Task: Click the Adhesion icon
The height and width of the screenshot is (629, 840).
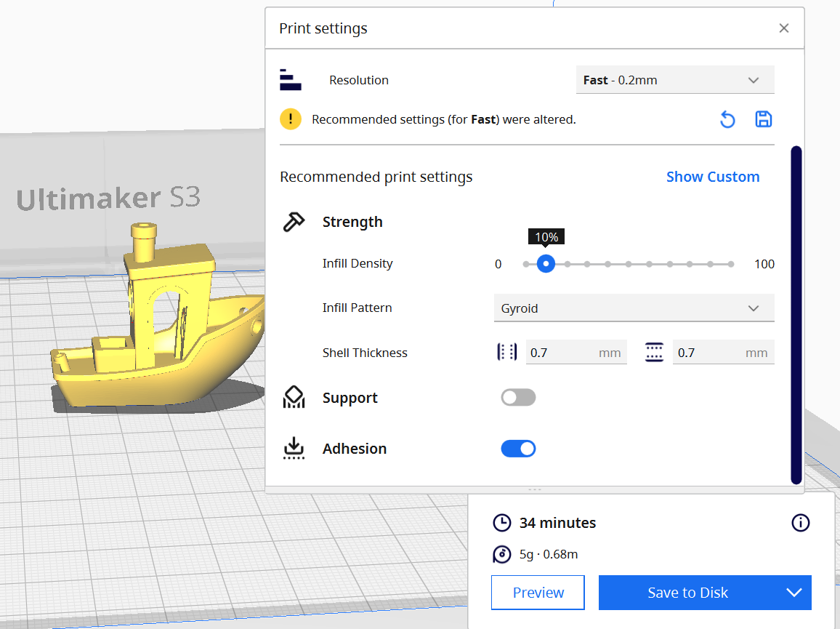Action: point(294,448)
